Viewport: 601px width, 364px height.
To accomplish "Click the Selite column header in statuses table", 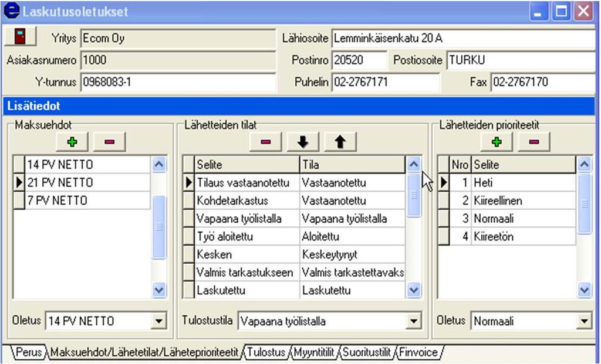I will pos(247,165).
